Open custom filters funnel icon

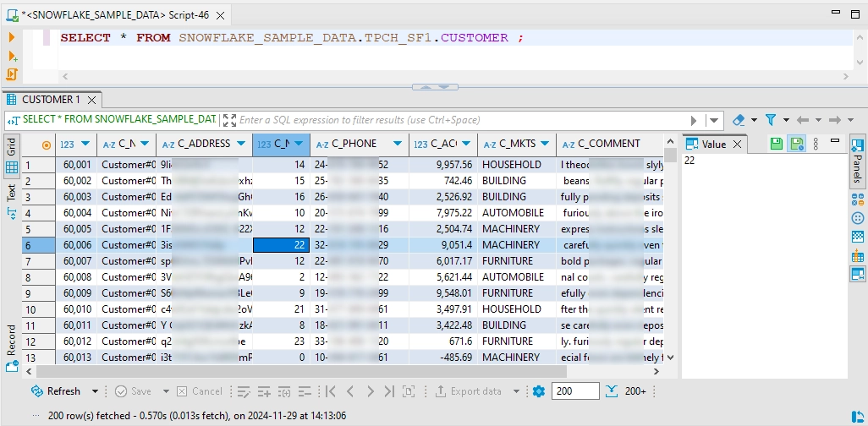pyautogui.click(x=770, y=120)
